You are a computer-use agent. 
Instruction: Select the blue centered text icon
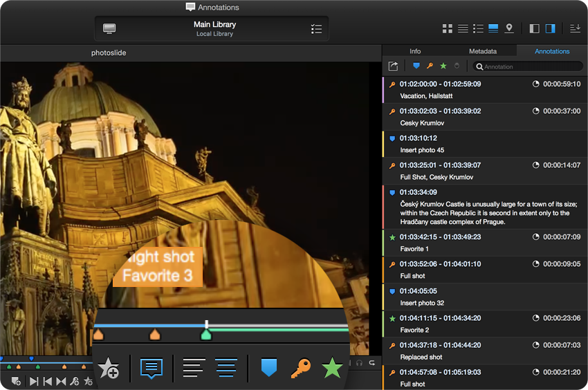226,368
